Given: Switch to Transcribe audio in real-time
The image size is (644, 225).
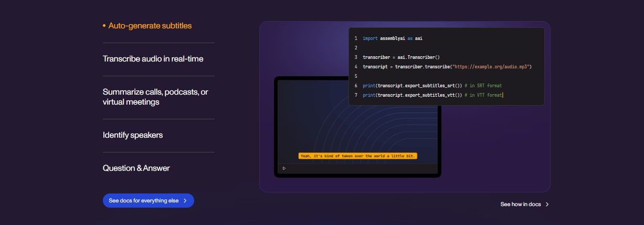Looking at the screenshot, I should click(153, 59).
